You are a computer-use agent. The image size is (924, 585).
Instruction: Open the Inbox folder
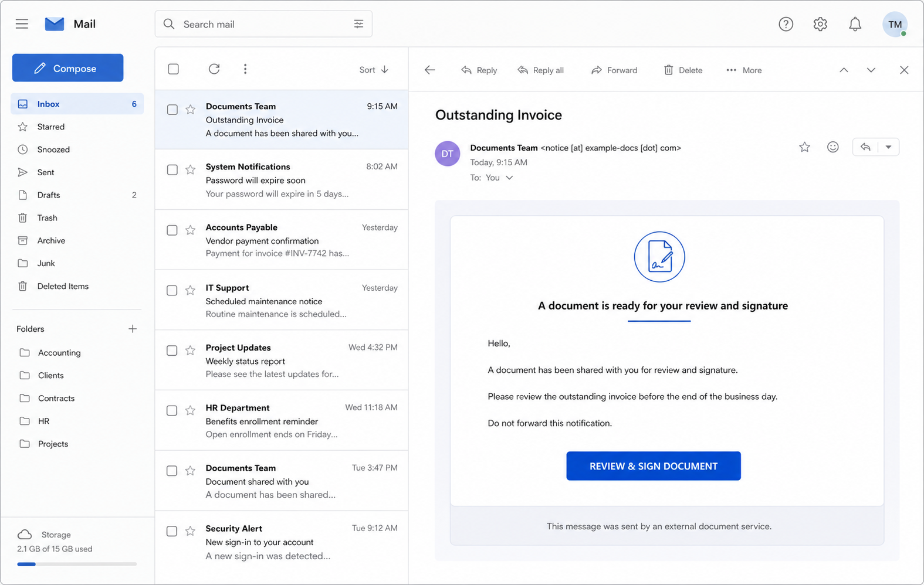point(77,104)
